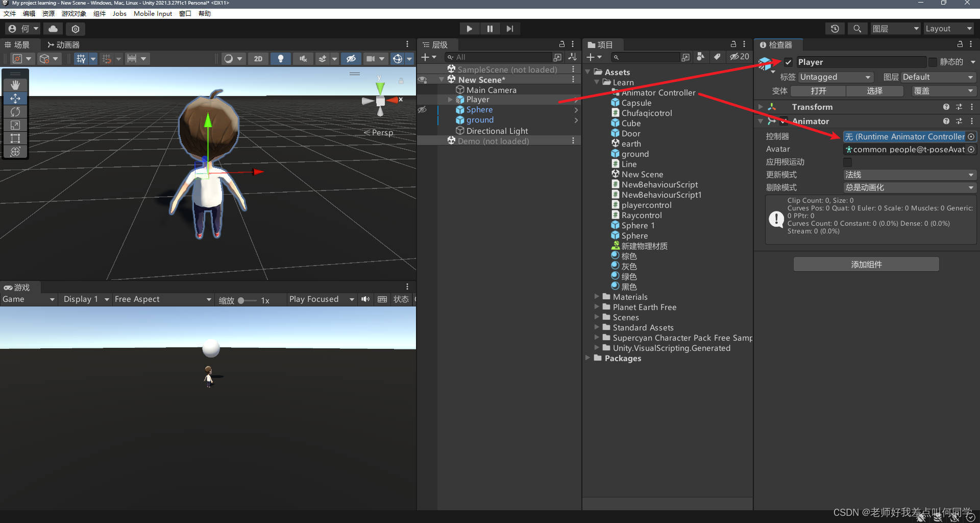Switch to the Scene (场景) tab
The image size is (980, 523).
tap(17, 45)
